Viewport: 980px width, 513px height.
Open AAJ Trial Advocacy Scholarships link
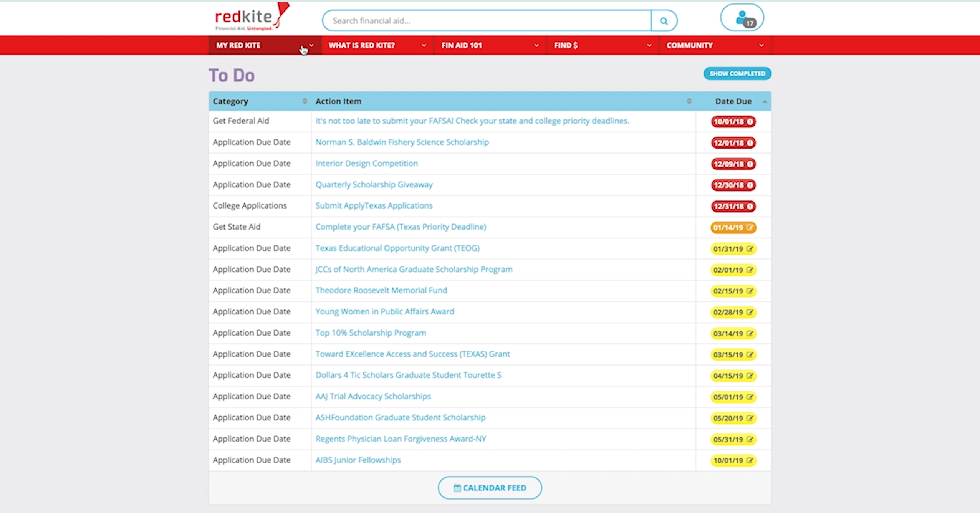point(373,396)
